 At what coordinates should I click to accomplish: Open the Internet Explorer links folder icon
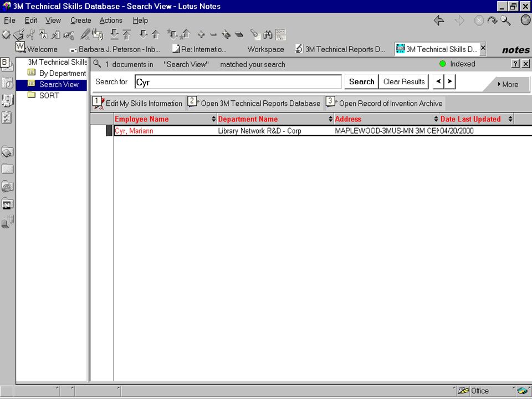pyautogui.click(x=7, y=186)
